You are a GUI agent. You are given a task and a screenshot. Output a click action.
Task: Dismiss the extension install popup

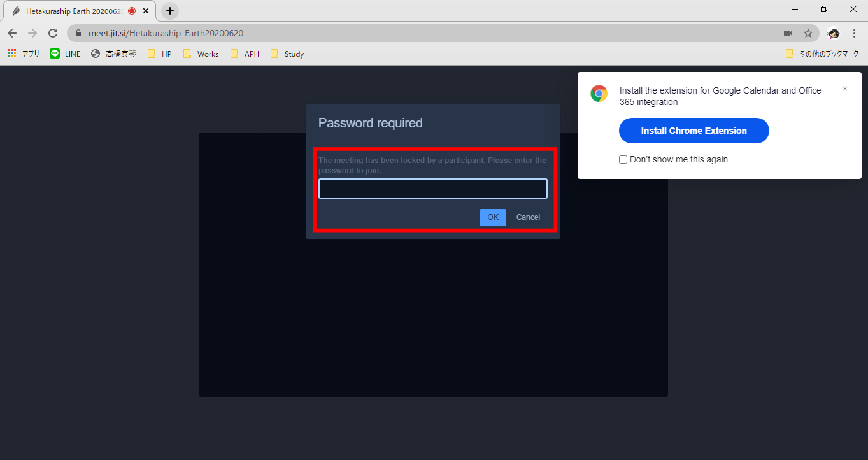pos(845,89)
